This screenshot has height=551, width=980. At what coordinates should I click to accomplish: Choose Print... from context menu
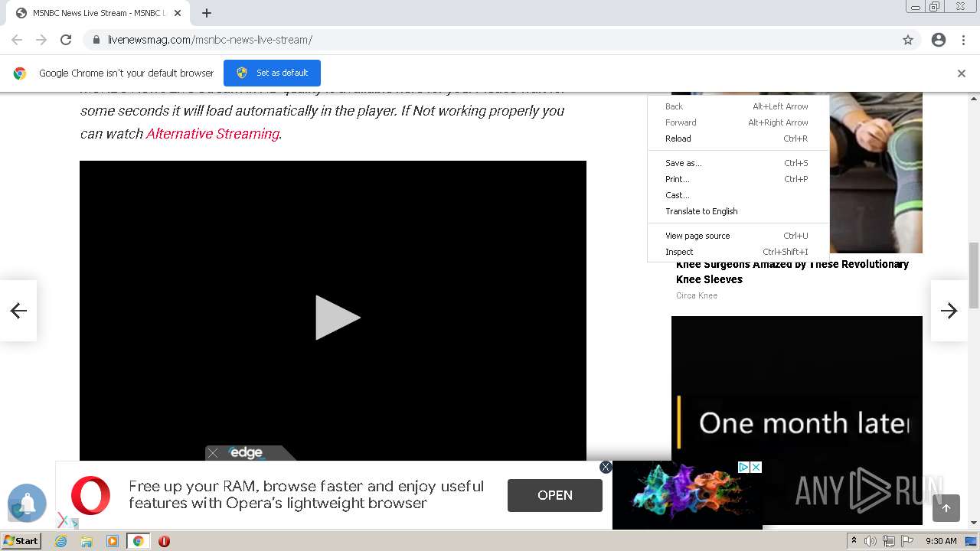[737, 179]
